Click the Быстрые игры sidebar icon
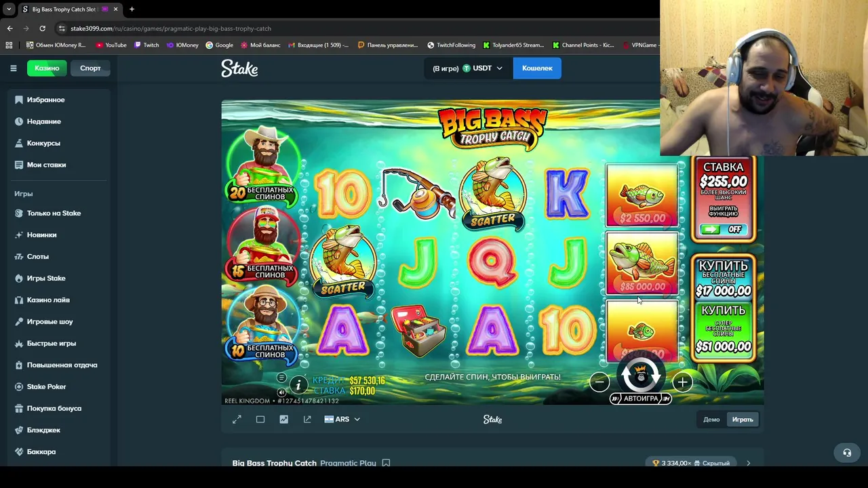The width and height of the screenshot is (868, 488). [x=19, y=343]
